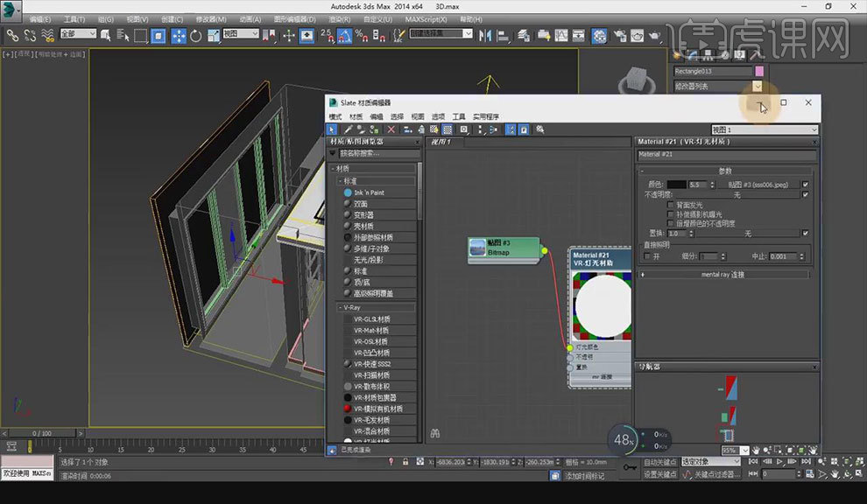The width and height of the screenshot is (867, 504).
Task: Choose the Select and Rotate tool
Action: click(x=196, y=36)
